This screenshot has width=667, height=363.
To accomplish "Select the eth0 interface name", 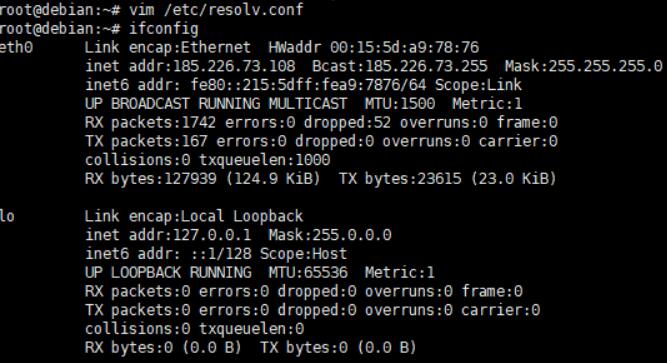I will pyautogui.click(x=16, y=47).
